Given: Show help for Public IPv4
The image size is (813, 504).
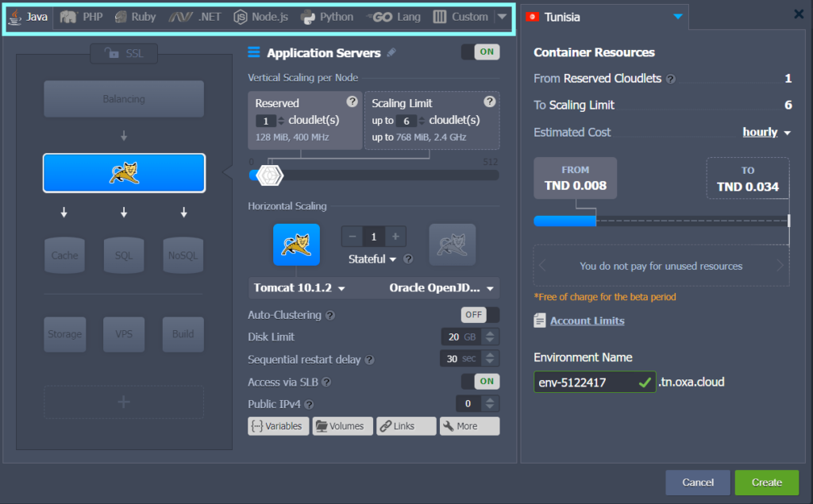Looking at the screenshot, I should pyautogui.click(x=309, y=405).
